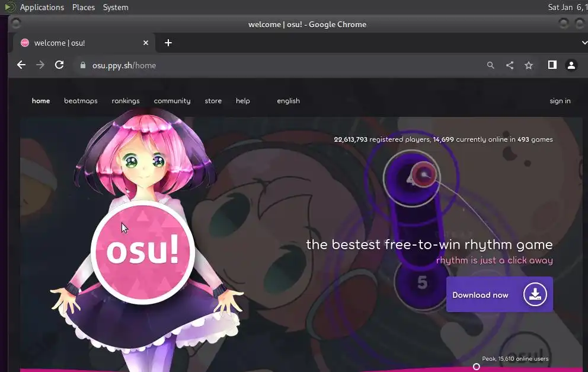Image resolution: width=588 pixels, height=372 pixels.
Task: View site security lock icon
Action: click(83, 65)
